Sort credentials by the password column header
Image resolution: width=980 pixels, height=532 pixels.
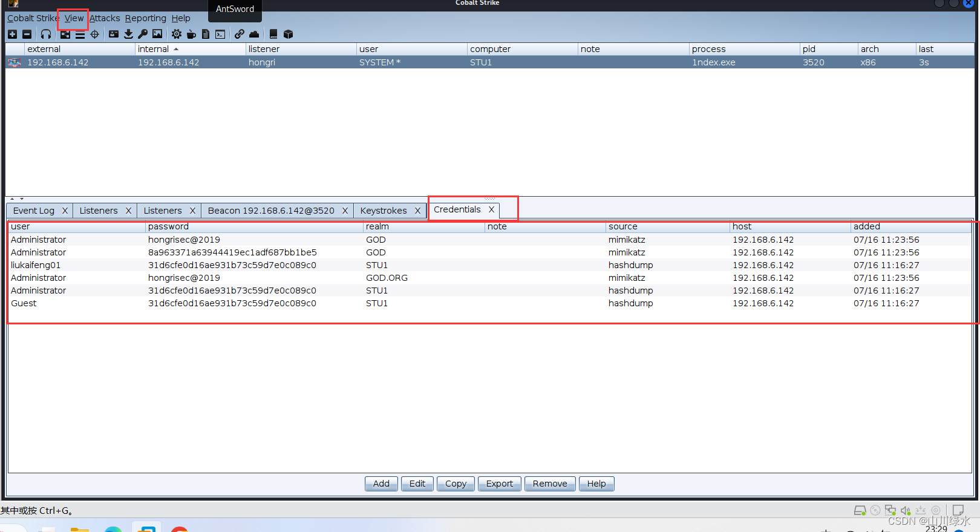click(x=254, y=226)
